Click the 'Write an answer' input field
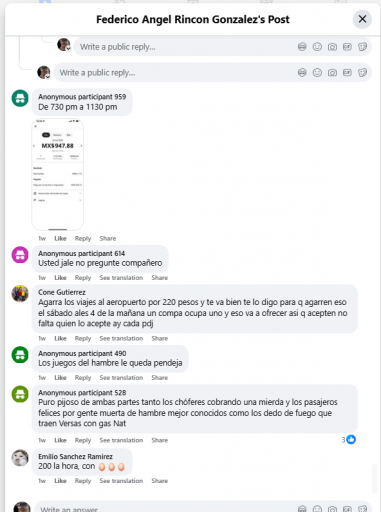381x512 pixels. tap(167, 508)
